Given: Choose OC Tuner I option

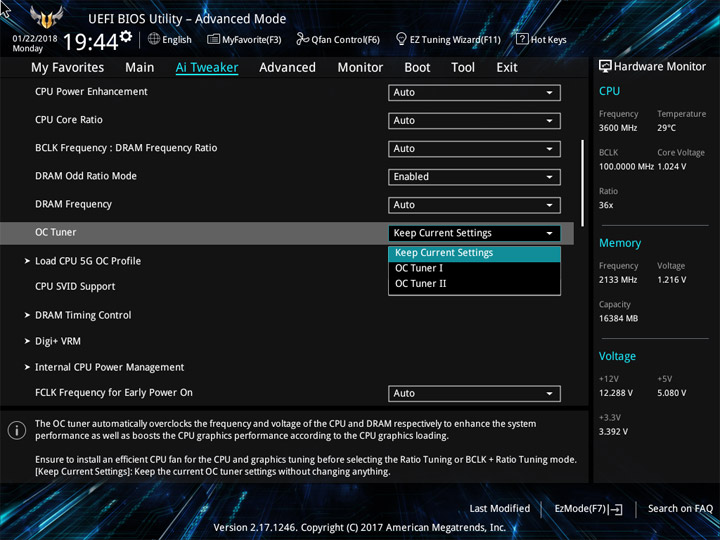Looking at the screenshot, I should click(474, 268).
